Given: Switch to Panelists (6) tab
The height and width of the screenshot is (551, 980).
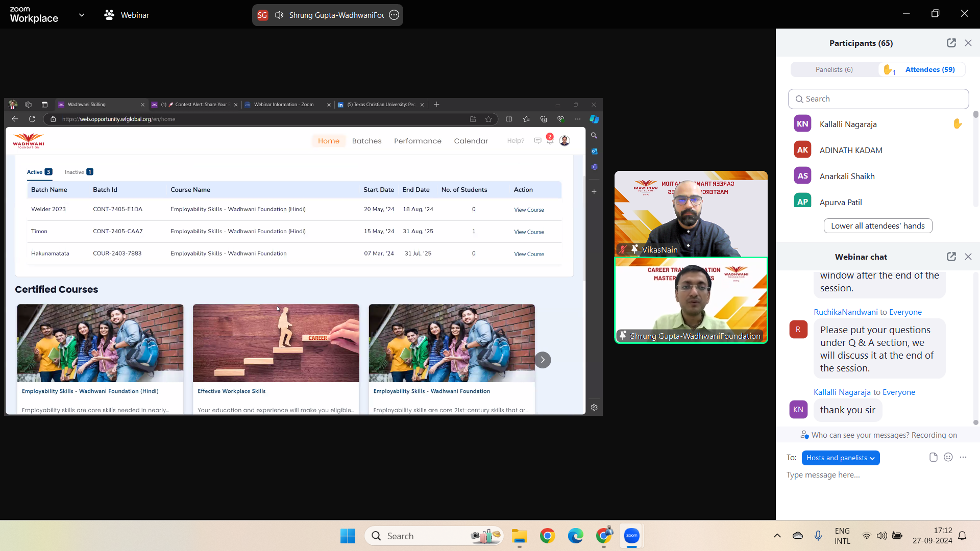Looking at the screenshot, I should pyautogui.click(x=834, y=69).
